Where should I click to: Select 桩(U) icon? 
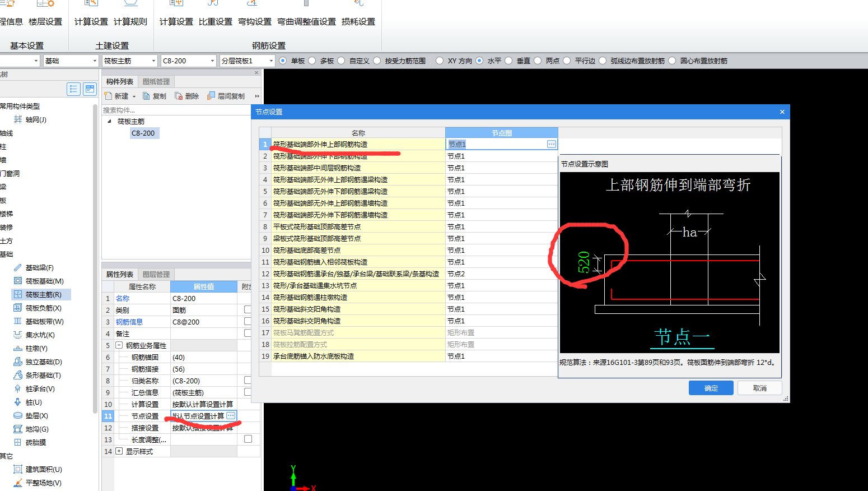pos(18,402)
